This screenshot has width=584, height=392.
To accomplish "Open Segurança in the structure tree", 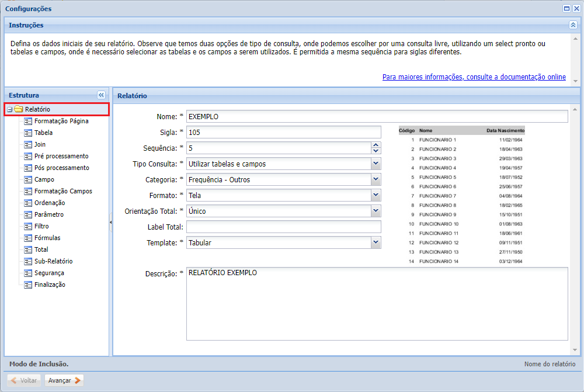I will [49, 273].
